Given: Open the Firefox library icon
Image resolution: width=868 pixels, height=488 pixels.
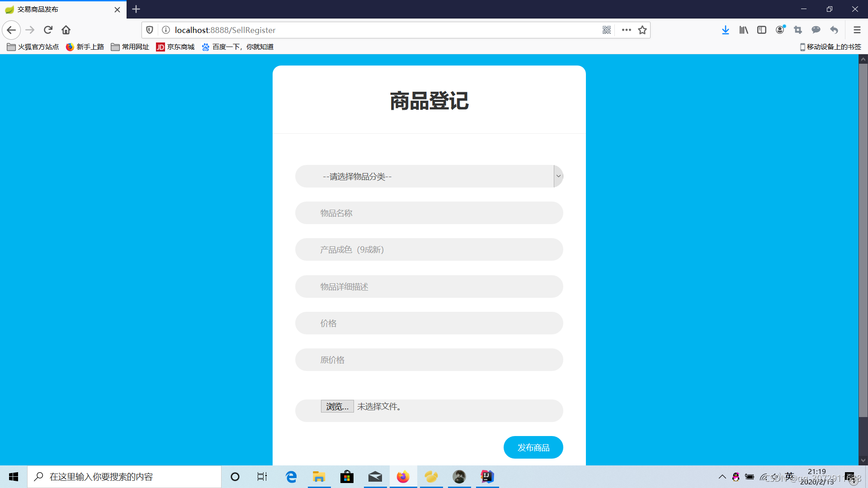Looking at the screenshot, I should (744, 30).
